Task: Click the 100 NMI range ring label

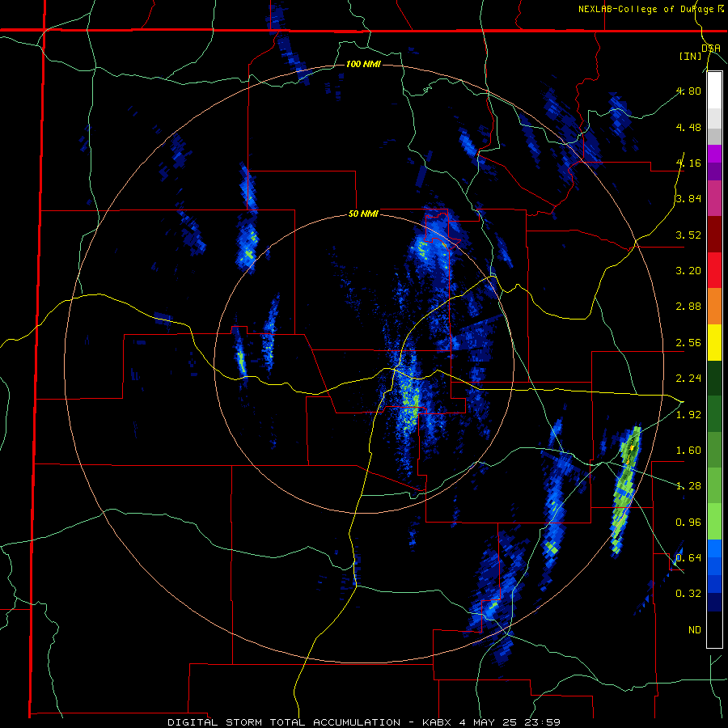Action: 363,64
